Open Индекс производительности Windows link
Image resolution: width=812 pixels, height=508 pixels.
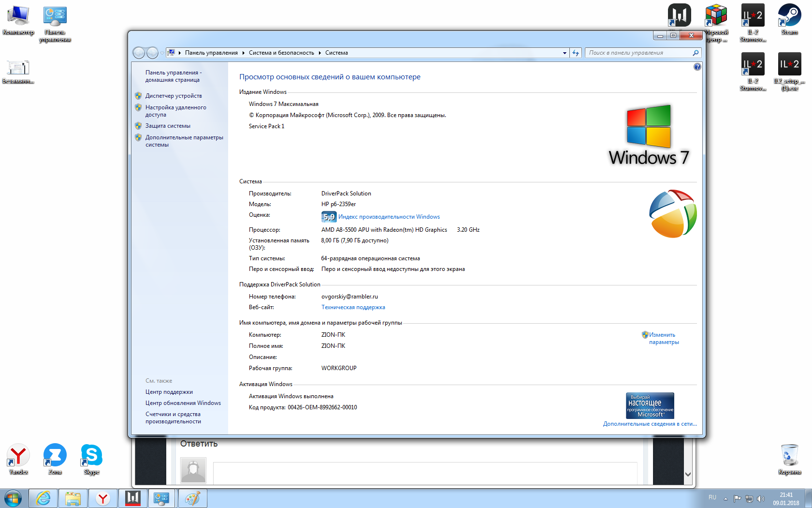(389, 217)
